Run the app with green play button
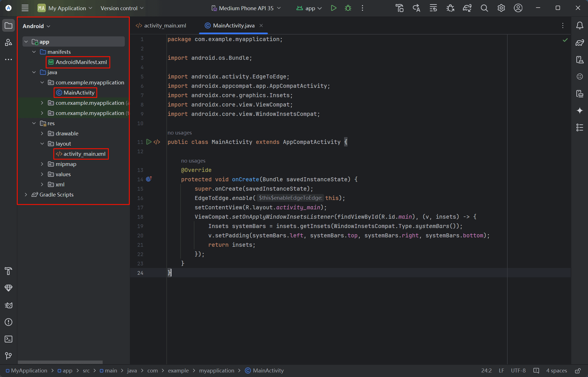 tap(334, 8)
